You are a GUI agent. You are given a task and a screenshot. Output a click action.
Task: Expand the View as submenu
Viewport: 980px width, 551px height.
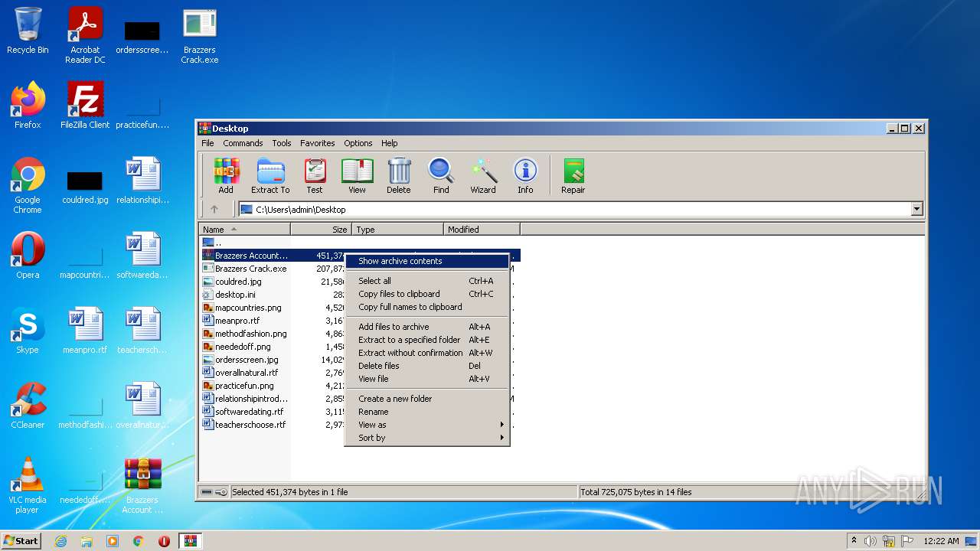pyautogui.click(x=427, y=425)
